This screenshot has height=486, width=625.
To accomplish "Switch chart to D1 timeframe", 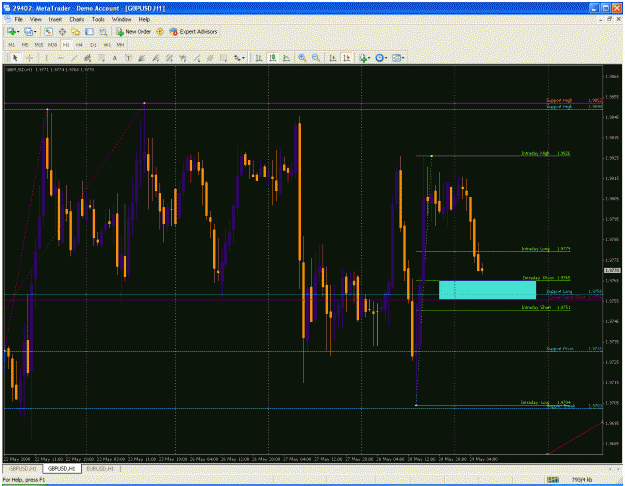I will pos(93,45).
